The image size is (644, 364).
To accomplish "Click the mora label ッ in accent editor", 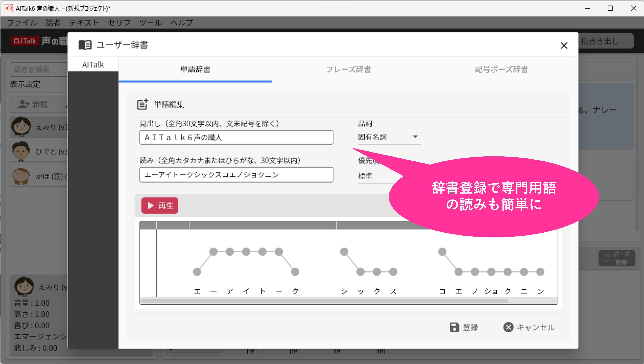I will pos(360,291).
